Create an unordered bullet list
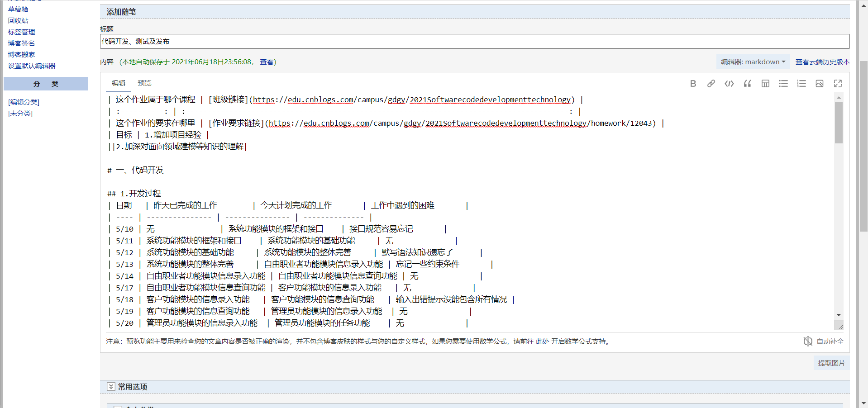Viewport: 868px width, 408px height. pyautogui.click(x=783, y=84)
